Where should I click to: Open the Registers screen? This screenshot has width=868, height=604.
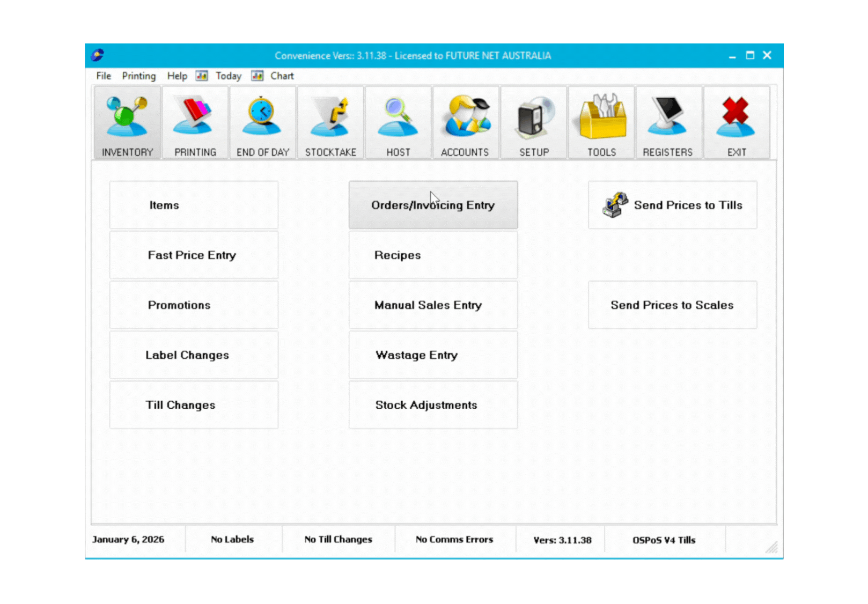(668, 122)
